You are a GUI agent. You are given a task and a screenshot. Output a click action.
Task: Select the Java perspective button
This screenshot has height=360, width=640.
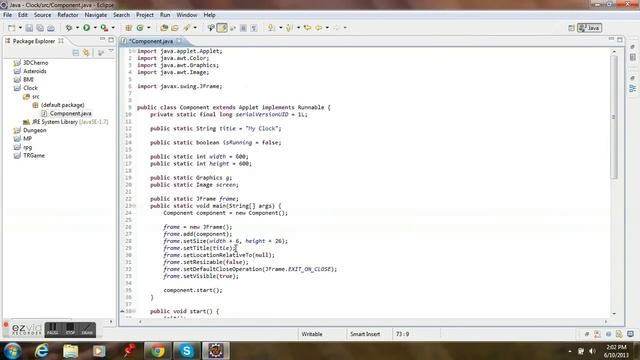[589, 28]
